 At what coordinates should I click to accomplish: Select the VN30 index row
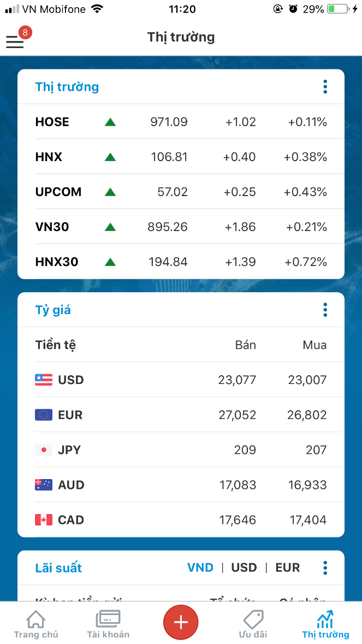coord(181,227)
